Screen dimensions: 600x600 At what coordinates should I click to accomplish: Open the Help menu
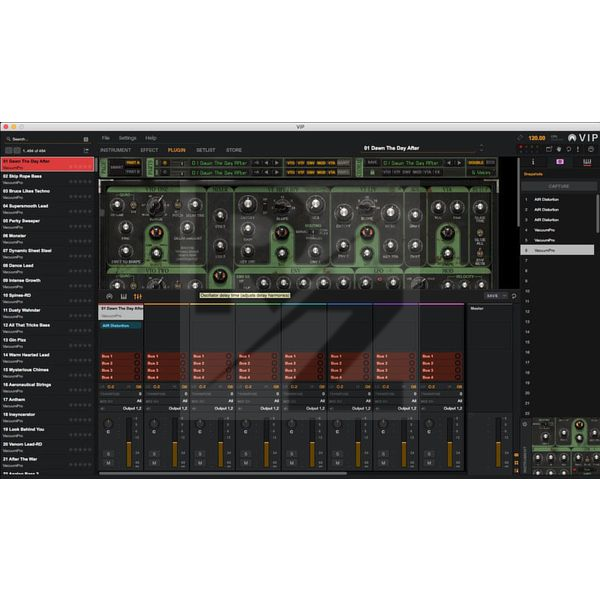tap(151, 138)
